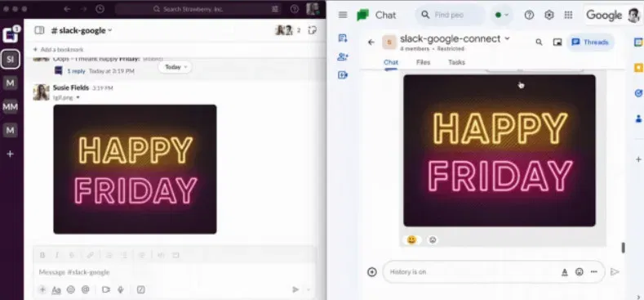Viewport: 644px width, 300px height.
Task: Open Slack help icon
Action: point(295,9)
